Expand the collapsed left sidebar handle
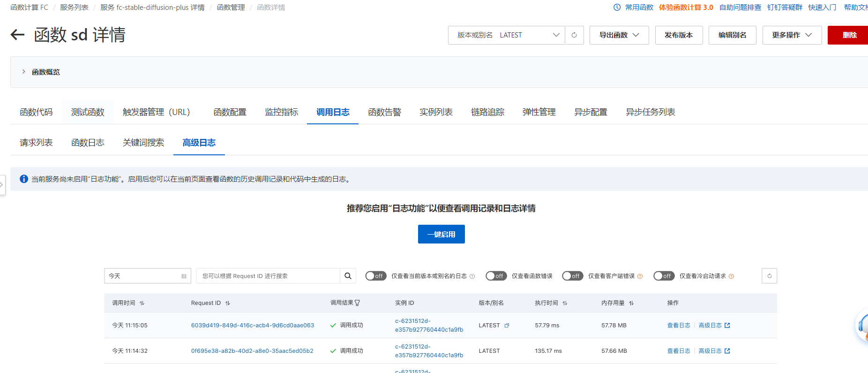Viewport: 868px width, 373px height. click(2, 185)
